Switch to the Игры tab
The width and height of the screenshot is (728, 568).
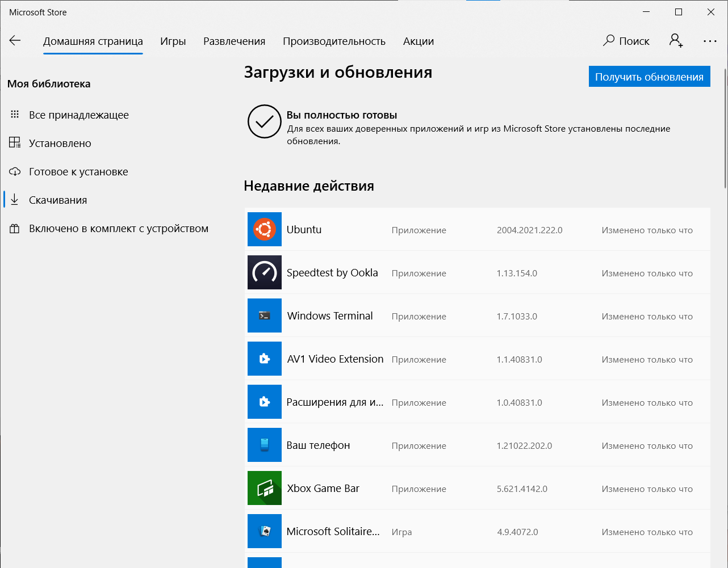click(x=173, y=41)
